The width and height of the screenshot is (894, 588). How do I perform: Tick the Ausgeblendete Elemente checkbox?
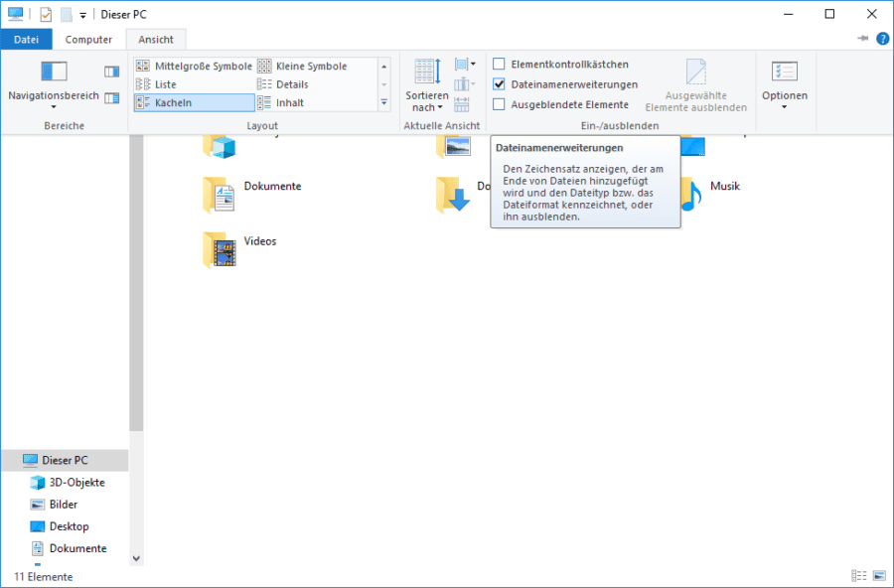click(x=499, y=104)
